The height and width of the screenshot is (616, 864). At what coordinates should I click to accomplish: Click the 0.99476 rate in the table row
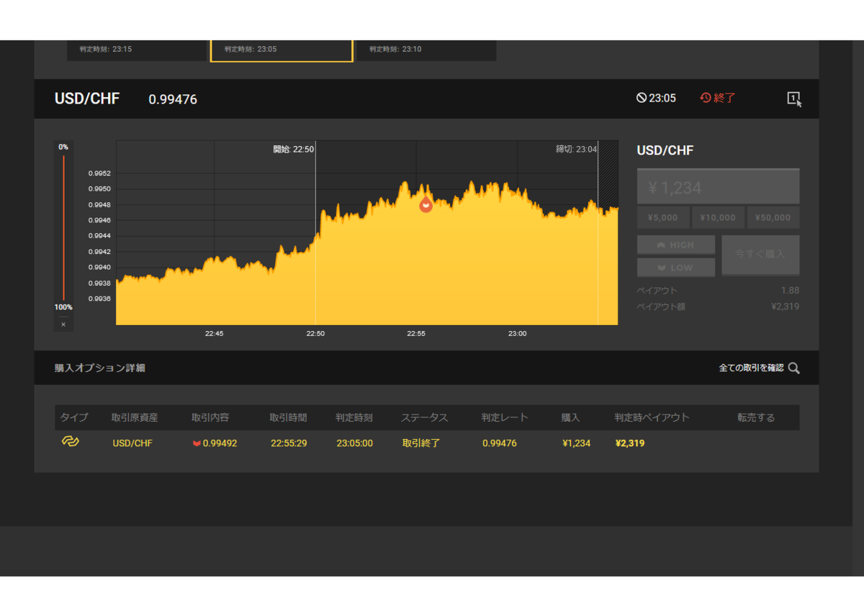(500, 443)
